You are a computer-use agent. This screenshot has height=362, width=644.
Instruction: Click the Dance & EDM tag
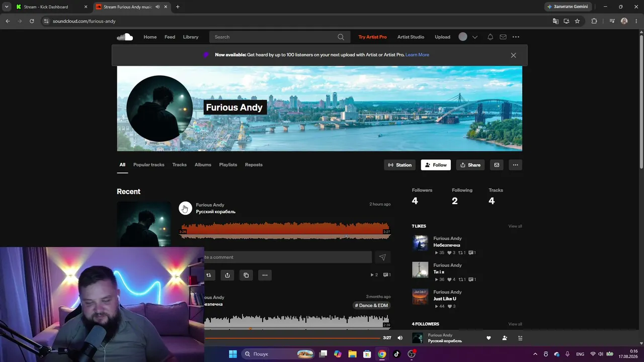[371, 305]
